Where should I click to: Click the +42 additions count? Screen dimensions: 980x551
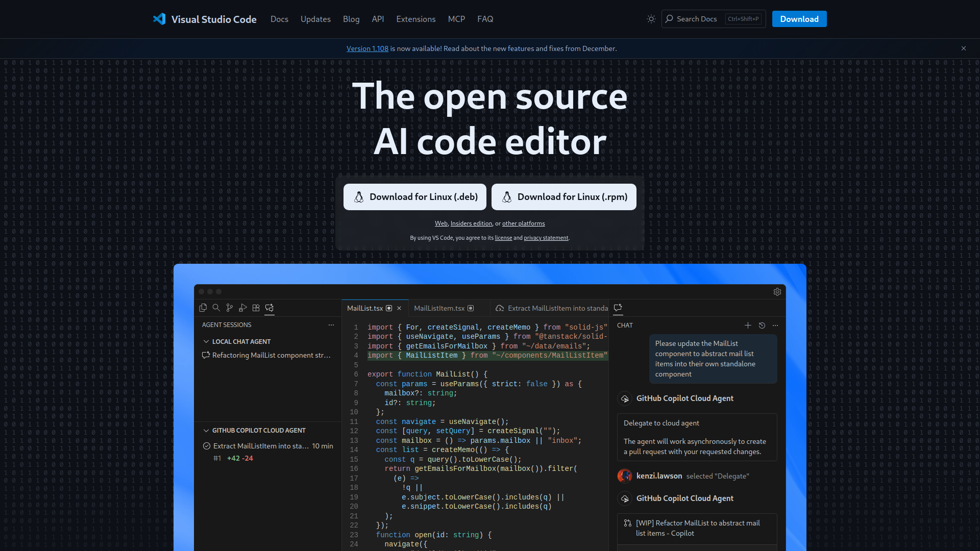click(233, 458)
